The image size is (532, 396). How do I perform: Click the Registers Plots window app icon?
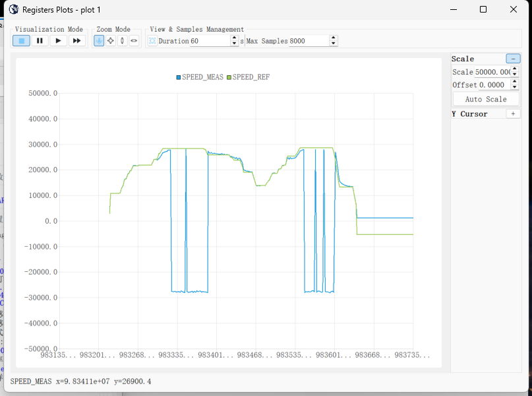point(14,9)
